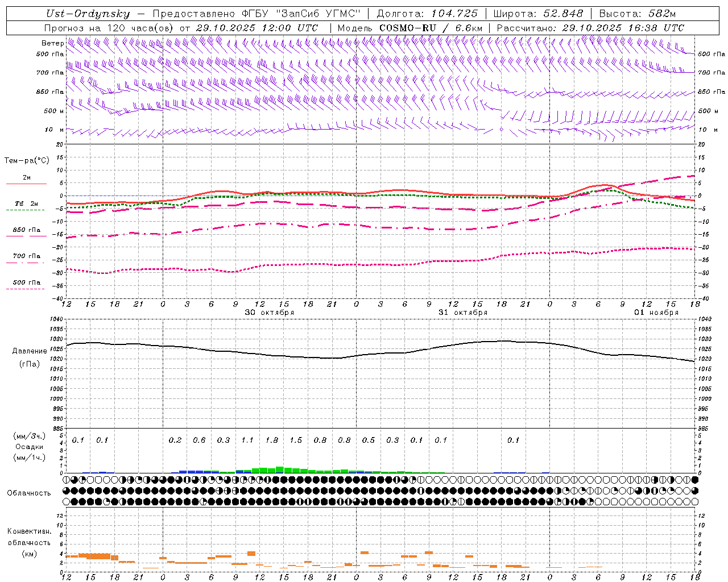728x582 pixels.
Task: Click the '30 октября' date label
Action: coord(270,313)
